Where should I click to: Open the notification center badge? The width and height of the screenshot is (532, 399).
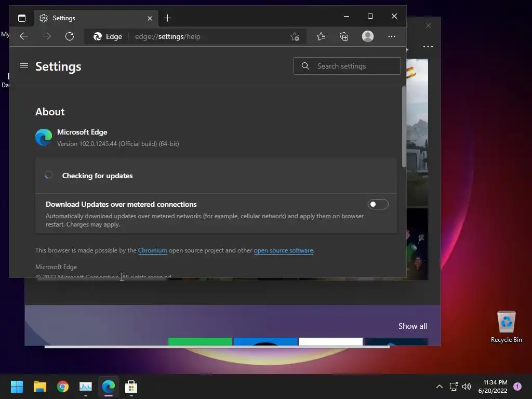[x=517, y=386]
